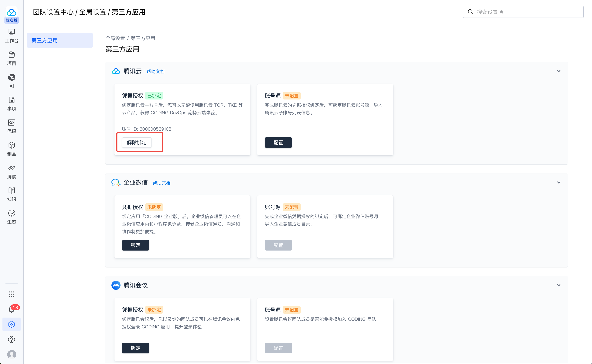Open 企业微信 帮助文档 link
Image resolution: width=592 pixels, height=364 pixels.
click(x=162, y=183)
